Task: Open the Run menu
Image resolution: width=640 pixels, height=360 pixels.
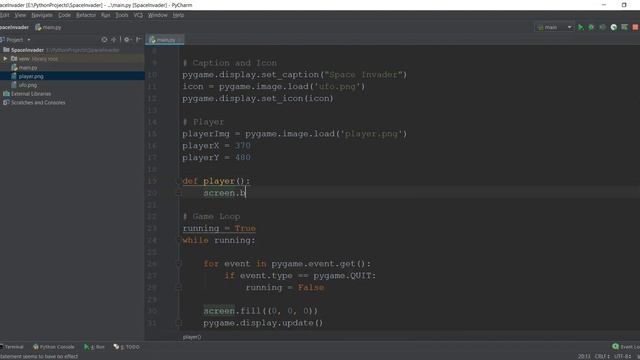Action: pos(106,15)
